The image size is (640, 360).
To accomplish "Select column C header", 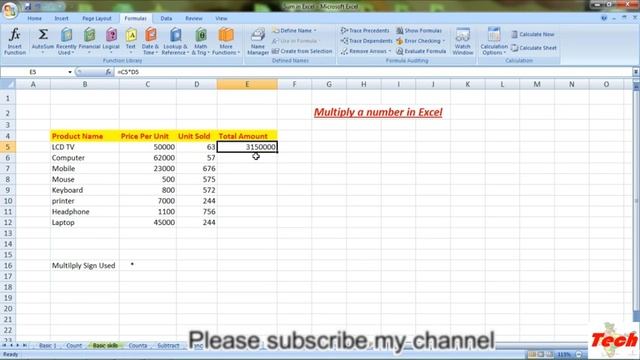I will click(147, 84).
